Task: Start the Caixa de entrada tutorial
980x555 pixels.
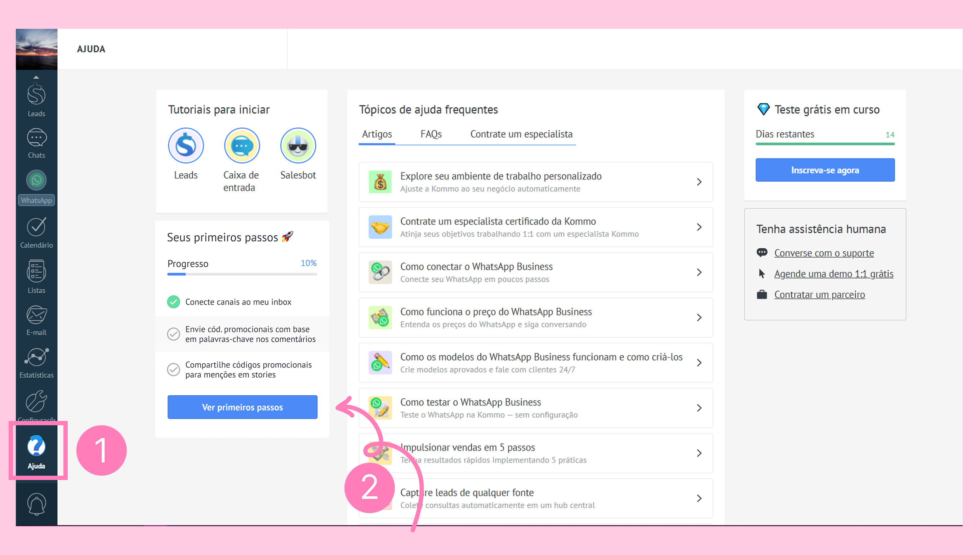Action: point(242,146)
